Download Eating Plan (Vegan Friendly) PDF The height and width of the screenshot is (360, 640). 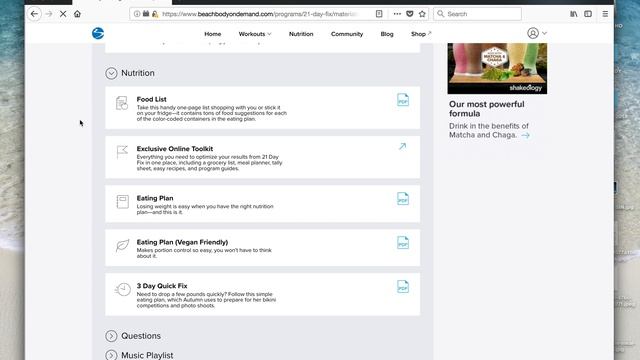click(402, 243)
